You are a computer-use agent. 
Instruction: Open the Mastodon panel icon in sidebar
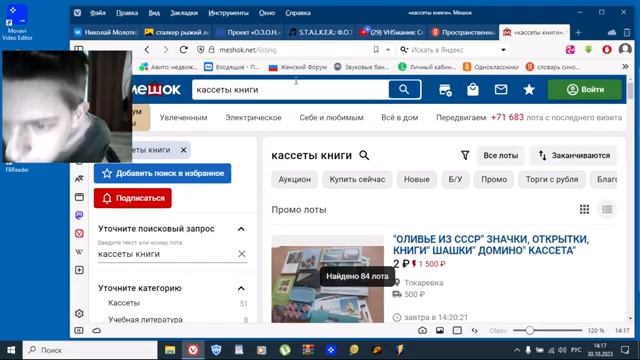click(x=79, y=215)
